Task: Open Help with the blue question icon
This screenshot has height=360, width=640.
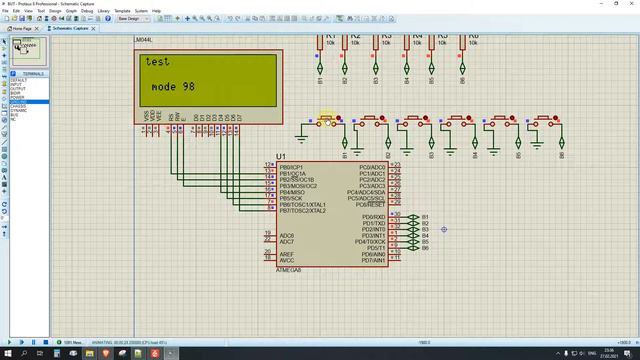Action: point(108,19)
